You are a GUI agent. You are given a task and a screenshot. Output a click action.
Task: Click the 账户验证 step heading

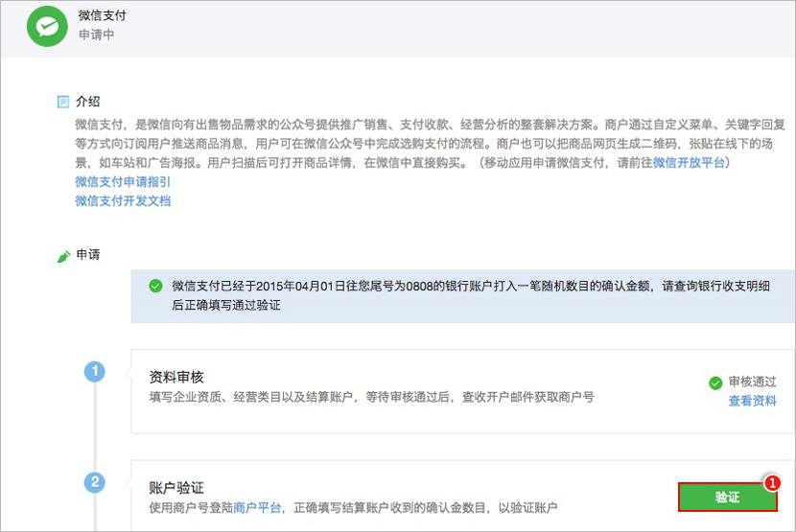pyautogui.click(x=176, y=487)
